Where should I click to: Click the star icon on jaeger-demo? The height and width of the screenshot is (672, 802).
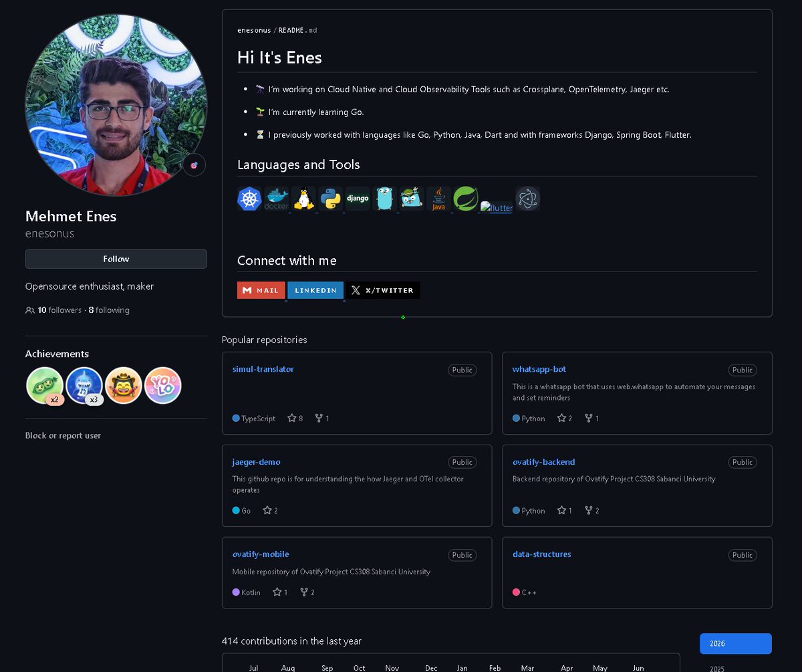click(x=267, y=510)
